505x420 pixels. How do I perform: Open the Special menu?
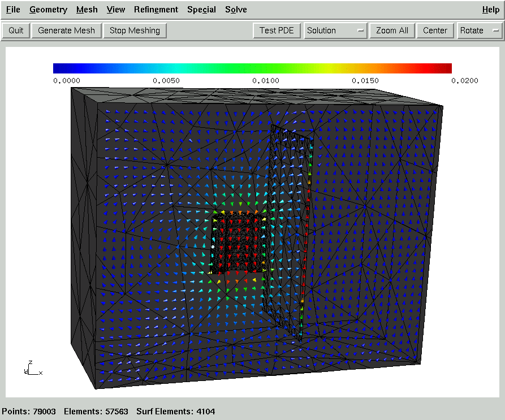[201, 10]
